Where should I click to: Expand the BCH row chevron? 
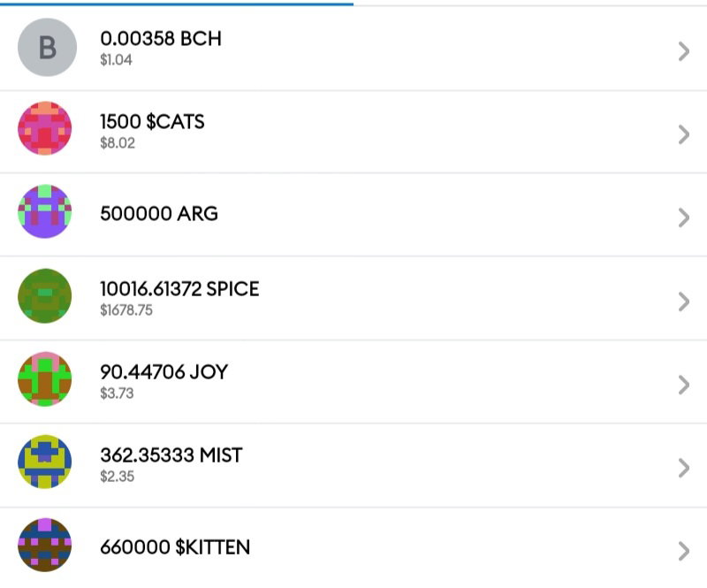[684, 51]
